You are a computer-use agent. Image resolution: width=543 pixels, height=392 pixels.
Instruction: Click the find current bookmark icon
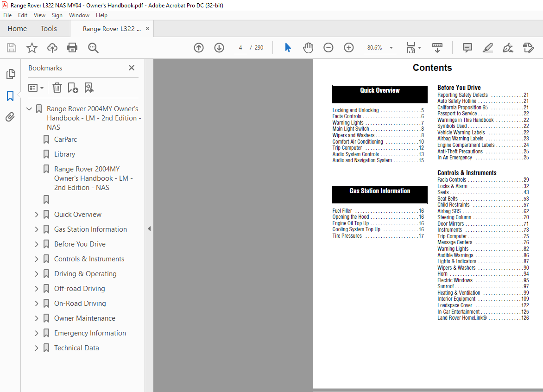click(x=89, y=88)
